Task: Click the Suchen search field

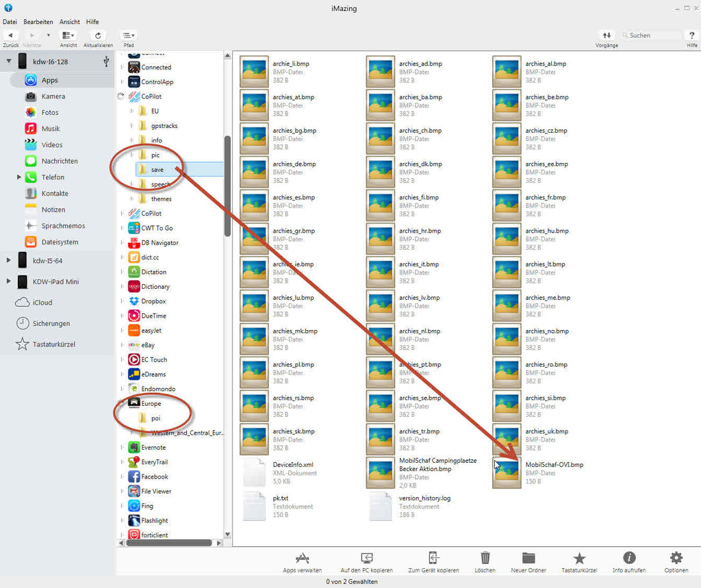Action: point(650,36)
